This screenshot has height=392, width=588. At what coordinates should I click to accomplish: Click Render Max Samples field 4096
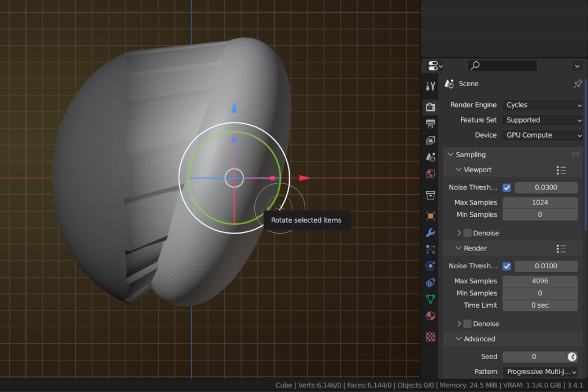tap(540, 281)
